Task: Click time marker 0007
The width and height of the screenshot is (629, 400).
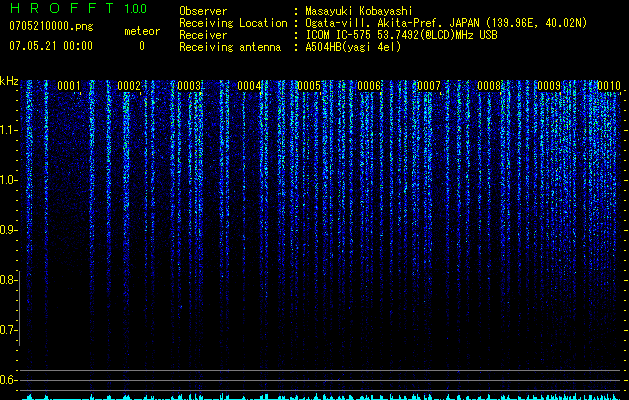Action: point(429,86)
